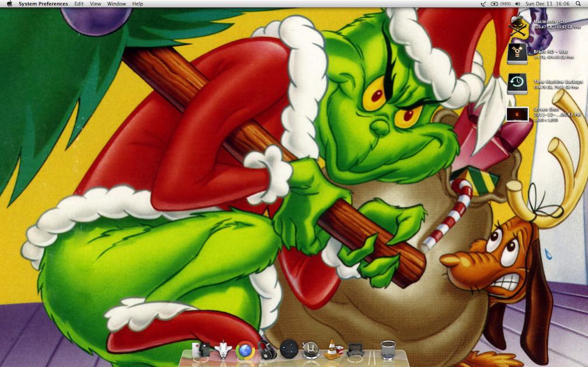This screenshot has width=588, height=367.
Task: Open the Edit menu
Action: (79, 4)
